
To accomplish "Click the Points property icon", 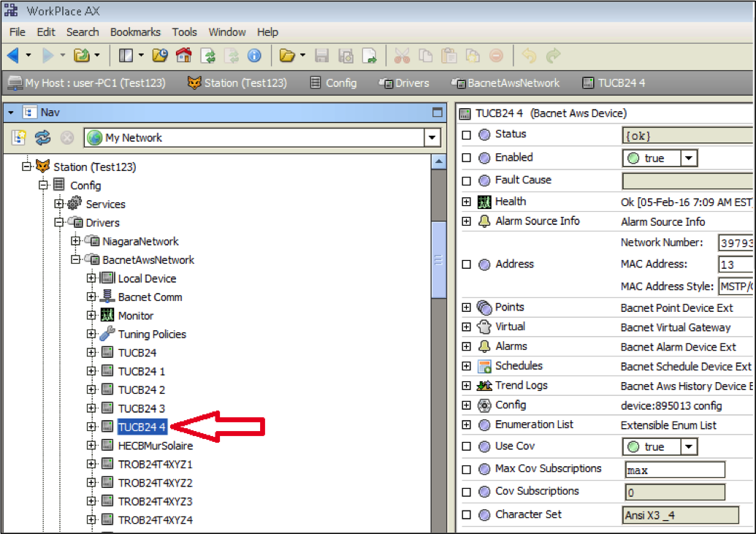I will point(484,308).
